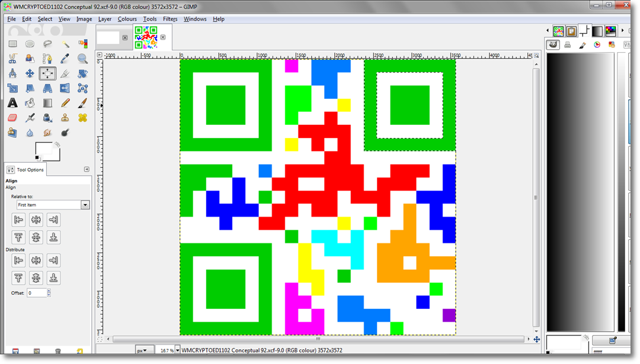Select the Perspective Clone tool

12,133
